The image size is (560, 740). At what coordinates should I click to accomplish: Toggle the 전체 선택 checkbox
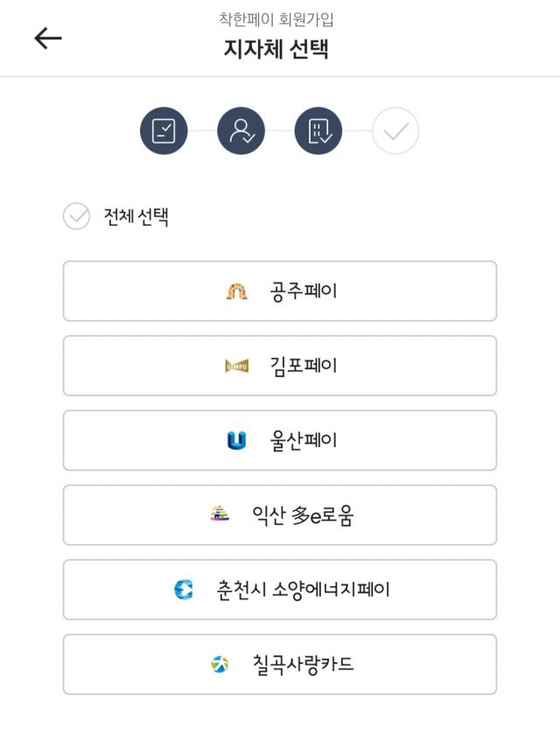(77, 216)
